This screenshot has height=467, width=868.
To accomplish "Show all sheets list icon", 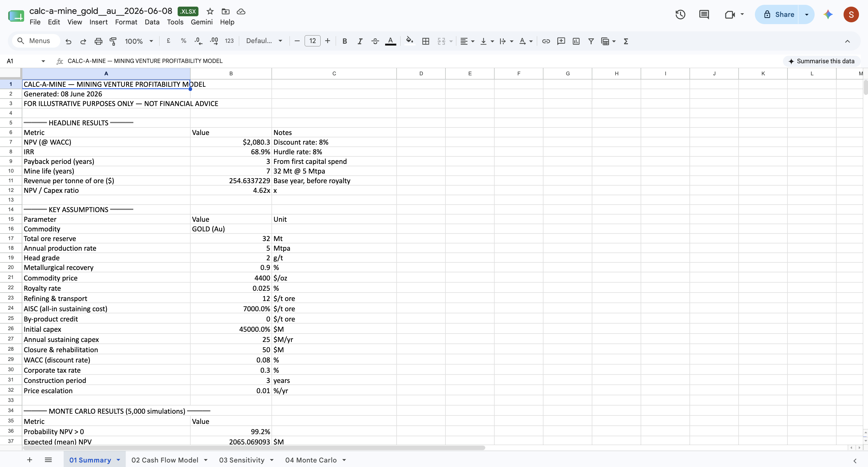I will click(48, 459).
